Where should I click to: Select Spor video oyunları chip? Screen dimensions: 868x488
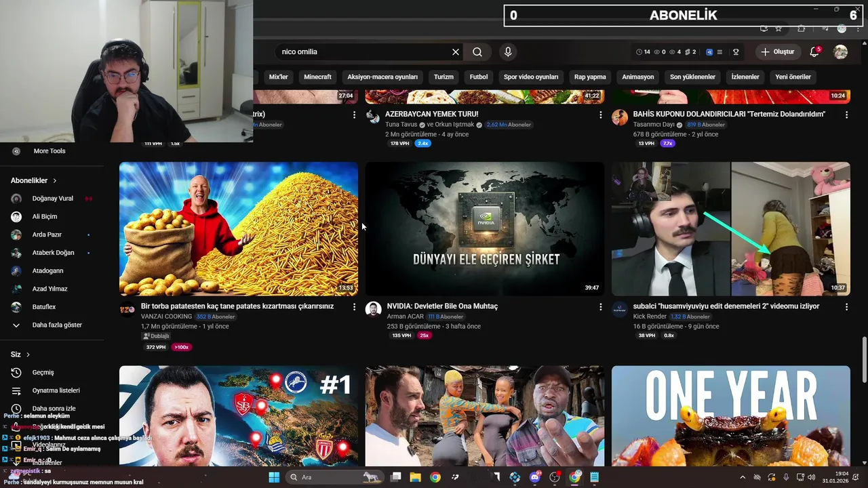point(531,77)
